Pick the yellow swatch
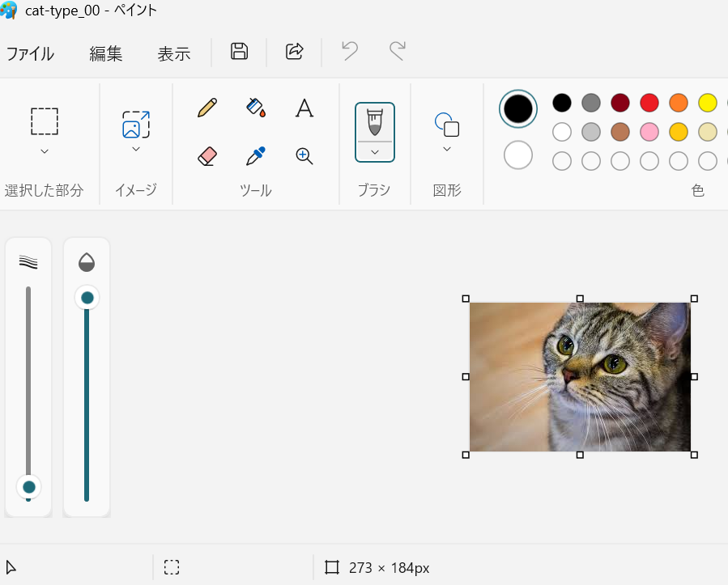728x585 pixels. (x=708, y=103)
